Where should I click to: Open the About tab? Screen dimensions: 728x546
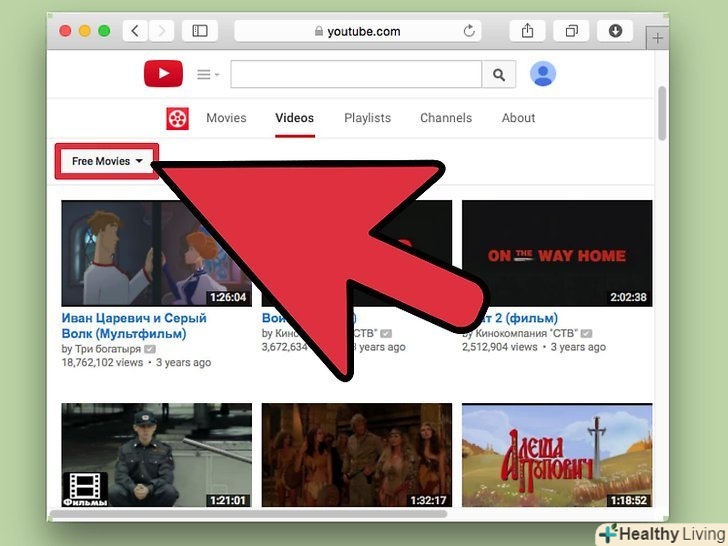point(518,118)
